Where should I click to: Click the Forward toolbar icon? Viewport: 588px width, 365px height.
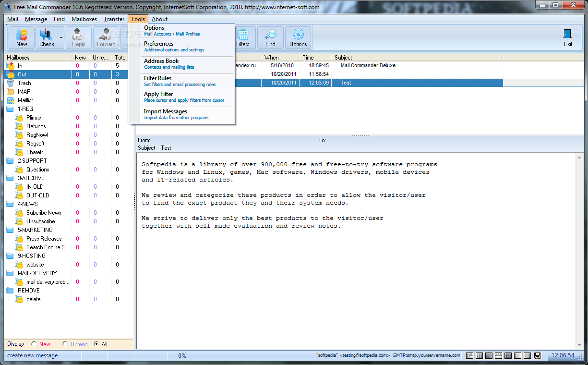106,37
